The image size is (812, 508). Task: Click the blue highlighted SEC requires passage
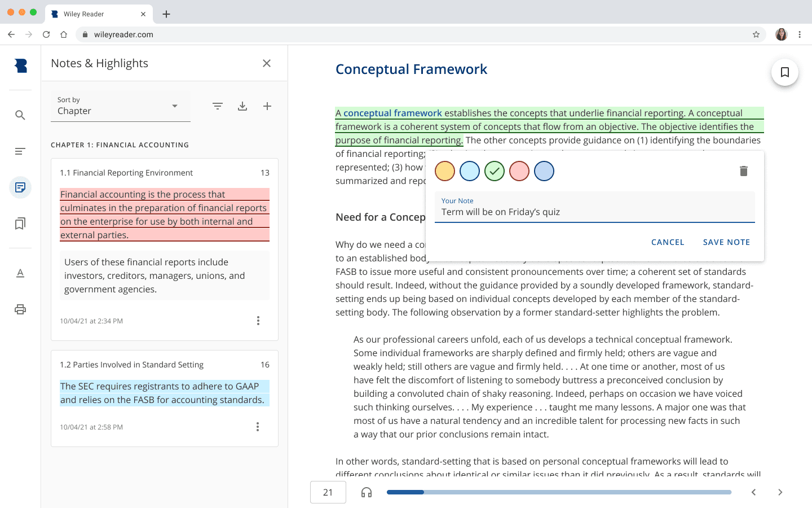pyautogui.click(x=165, y=393)
